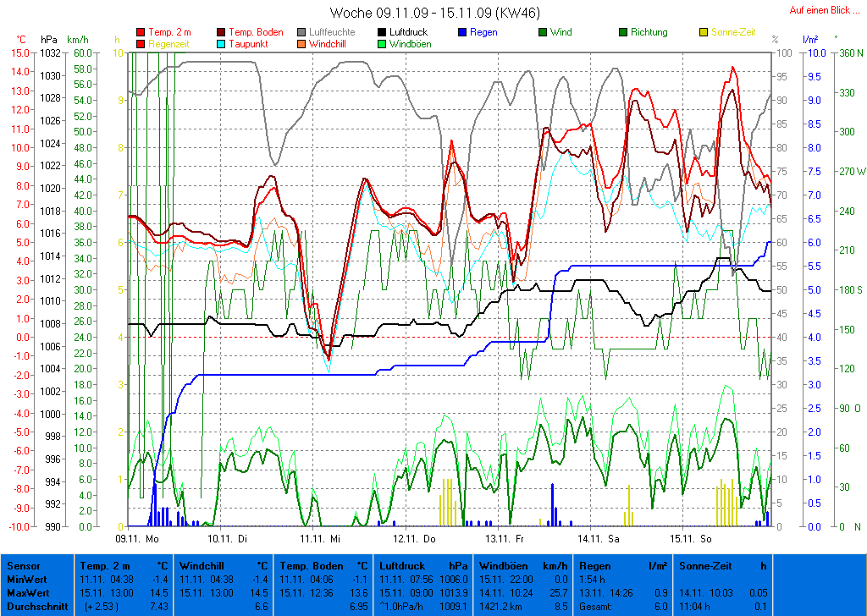Click the MaxWert row label
This screenshot has width=867, height=616.
click(x=28, y=594)
